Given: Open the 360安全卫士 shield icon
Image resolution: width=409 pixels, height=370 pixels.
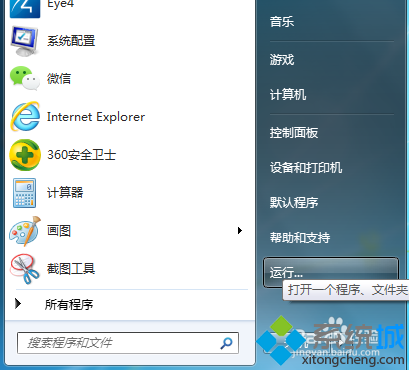Looking at the screenshot, I should pos(25,155).
